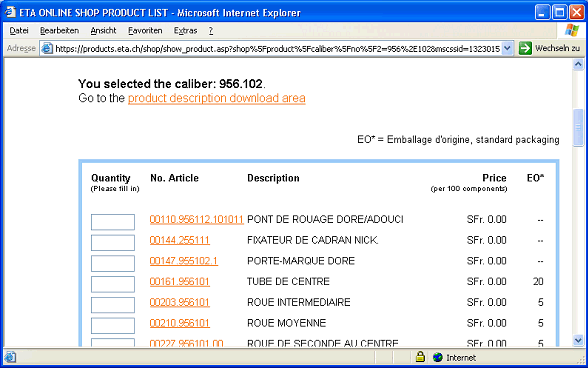Close the Internet Explorer window
Viewport: 588px width, 368px height.
577,12
